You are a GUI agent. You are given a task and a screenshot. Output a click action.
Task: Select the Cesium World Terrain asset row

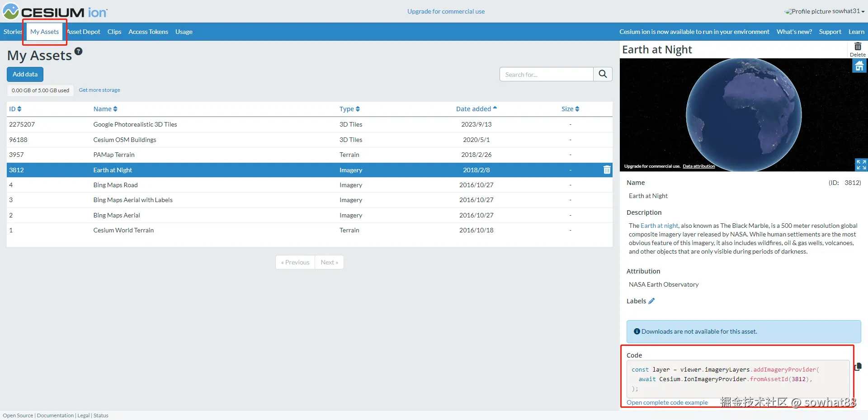click(310, 230)
